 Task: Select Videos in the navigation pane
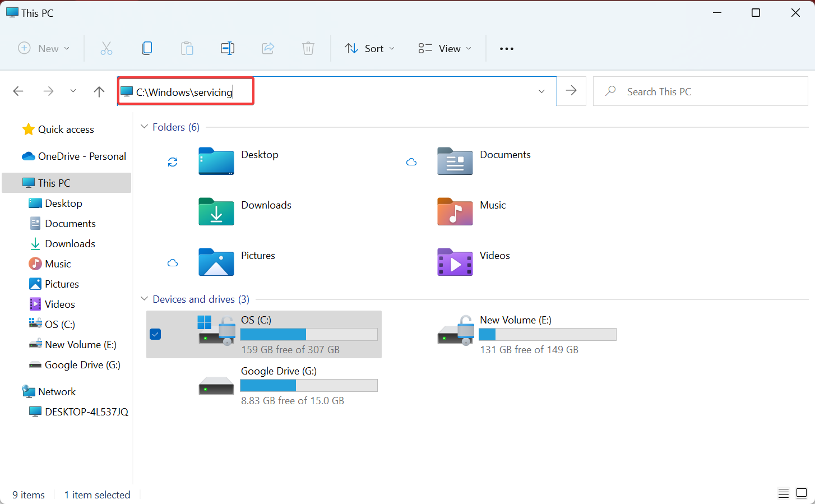[66, 304]
